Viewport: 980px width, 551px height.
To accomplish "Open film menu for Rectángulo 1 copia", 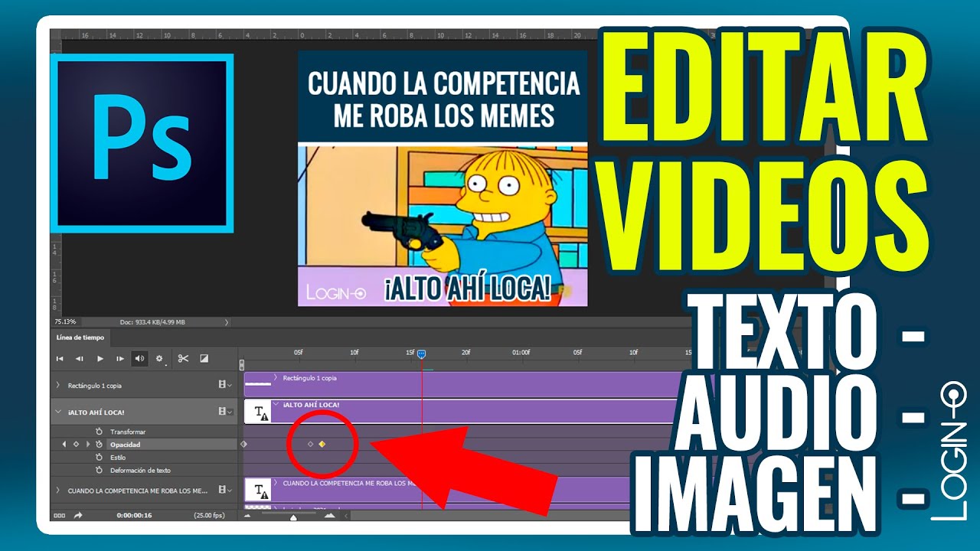I will click(225, 385).
